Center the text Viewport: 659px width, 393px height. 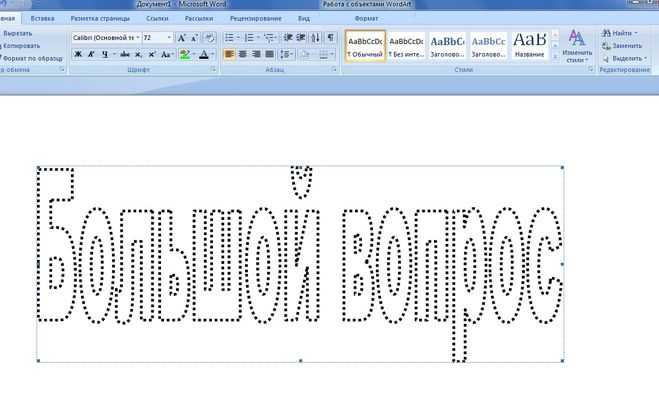[243, 54]
